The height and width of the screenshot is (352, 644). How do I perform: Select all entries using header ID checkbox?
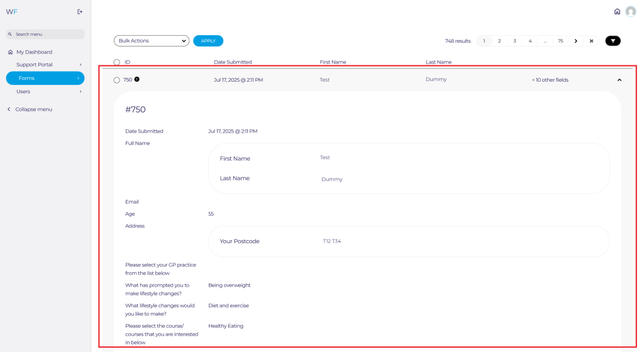click(117, 62)
